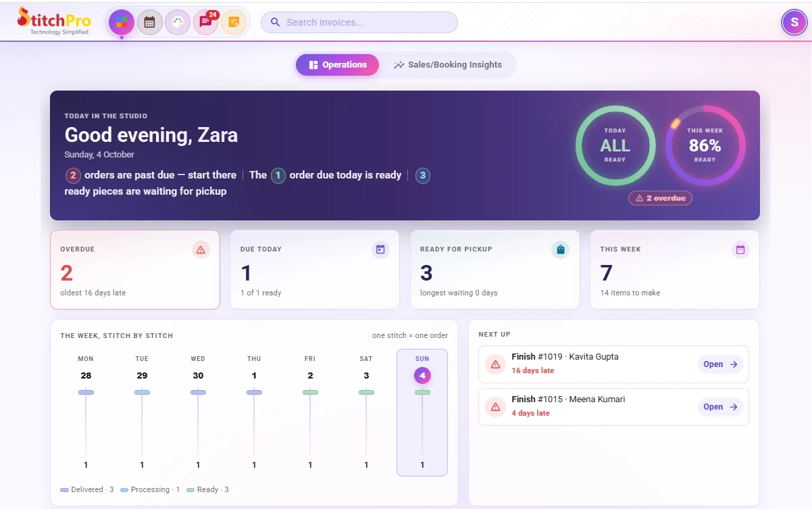Click the This Week calendar icon
This screenshot has height=509, width=812.
[x=740, y=250]
